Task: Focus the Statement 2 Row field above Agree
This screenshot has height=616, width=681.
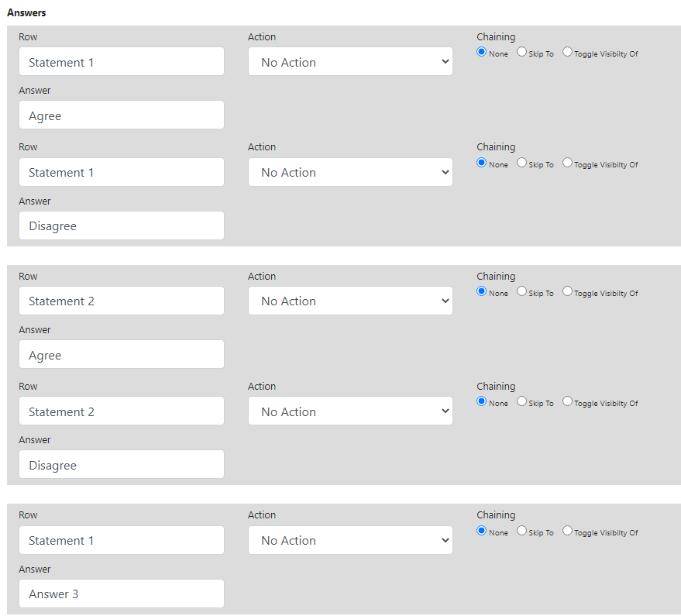Action: tap(122, 301)
